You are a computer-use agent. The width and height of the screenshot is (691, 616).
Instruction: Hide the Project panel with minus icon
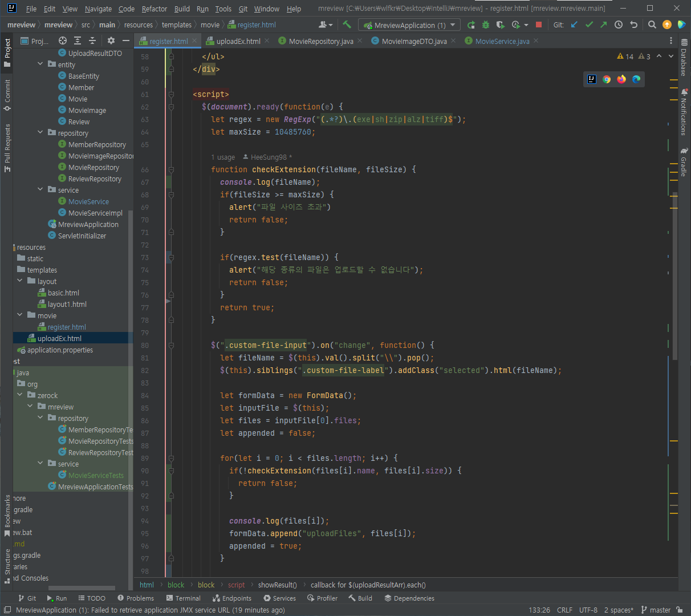[x=126, y=40]
